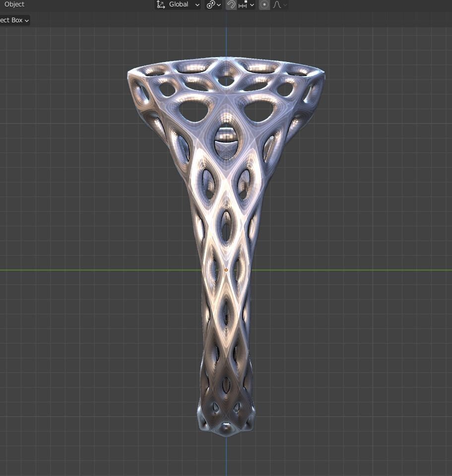The image size is (452, 476).
Task: Toggle proportional editing circle icon
Action: pos(264,4)
